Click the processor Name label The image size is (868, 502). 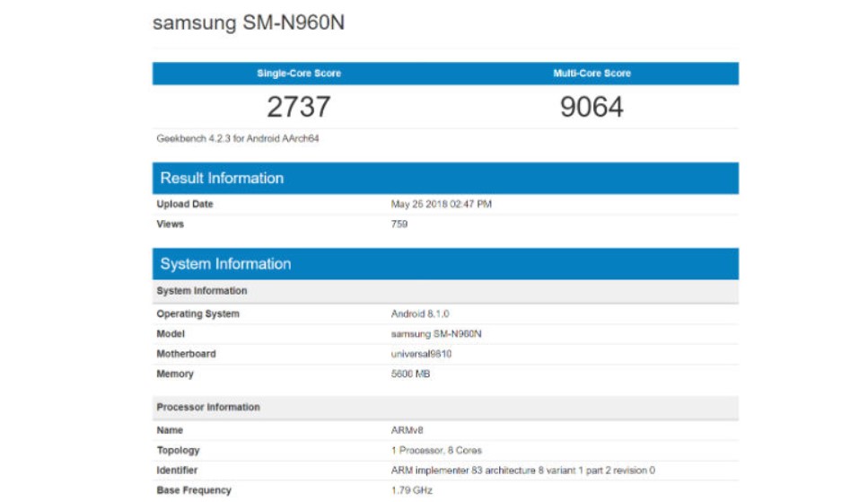point(170,430)
